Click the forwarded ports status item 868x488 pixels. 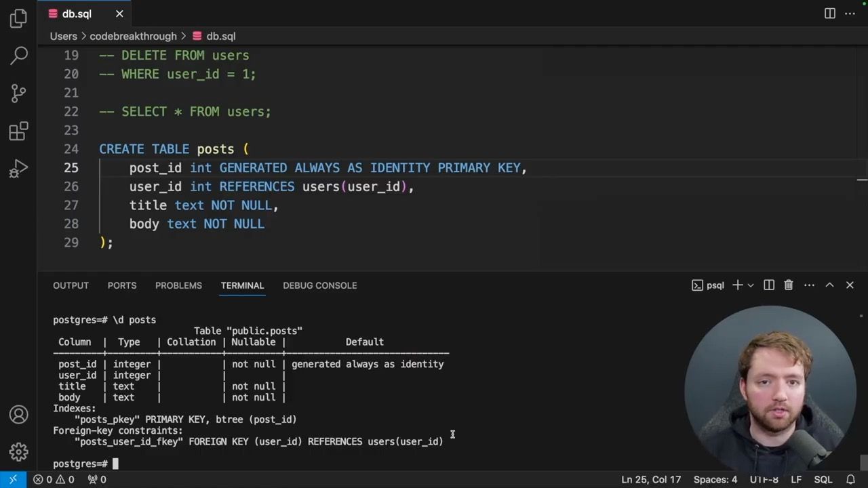[x=97, y=479]
